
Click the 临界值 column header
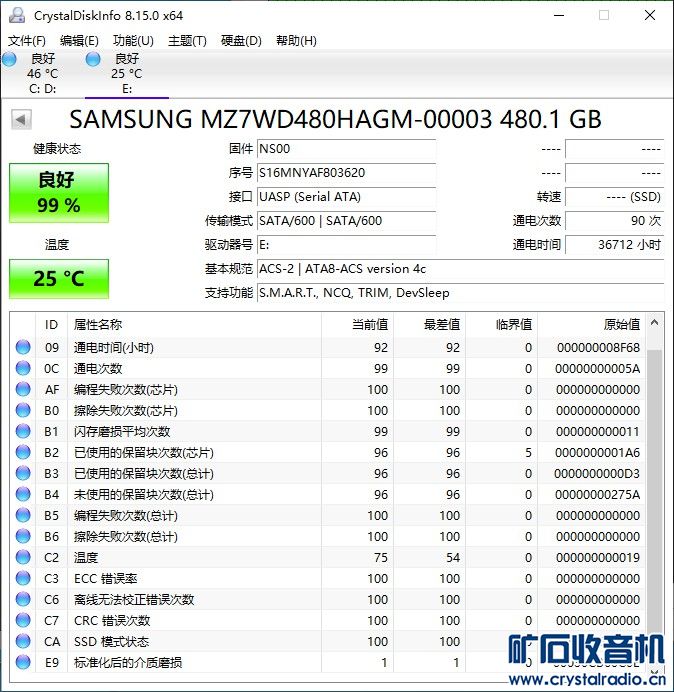point(501,325)
